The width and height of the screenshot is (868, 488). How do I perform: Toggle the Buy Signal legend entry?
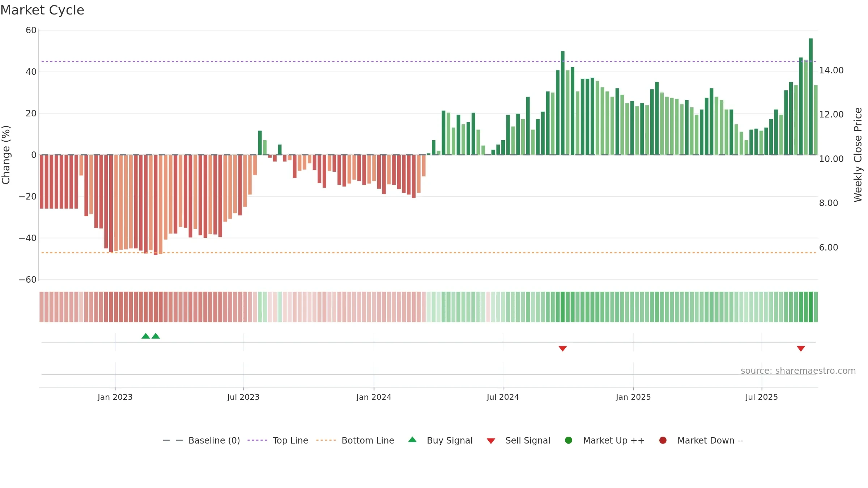(440, 440)
